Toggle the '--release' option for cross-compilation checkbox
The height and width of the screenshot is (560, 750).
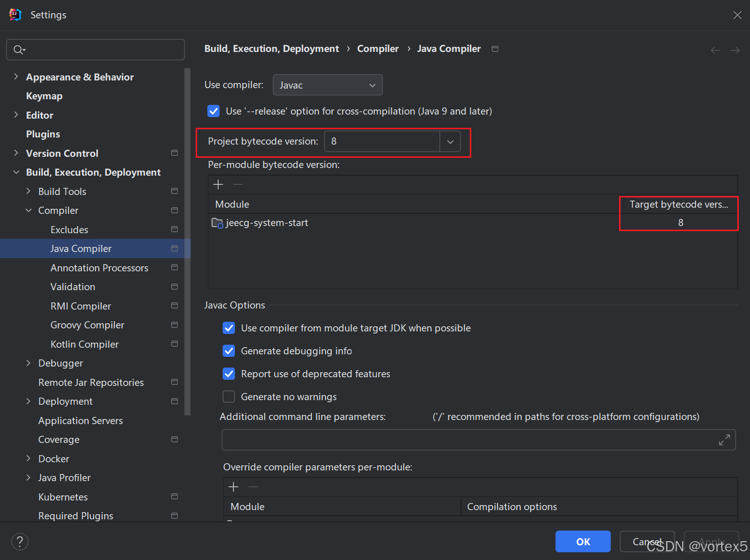(x=213, y=111)
